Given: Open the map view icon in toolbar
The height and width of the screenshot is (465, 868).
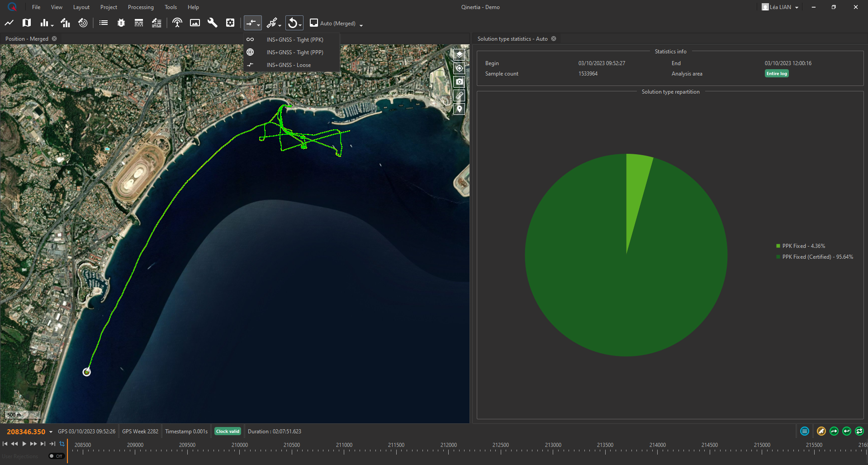Looking at the screenshot, I should 27,23.
